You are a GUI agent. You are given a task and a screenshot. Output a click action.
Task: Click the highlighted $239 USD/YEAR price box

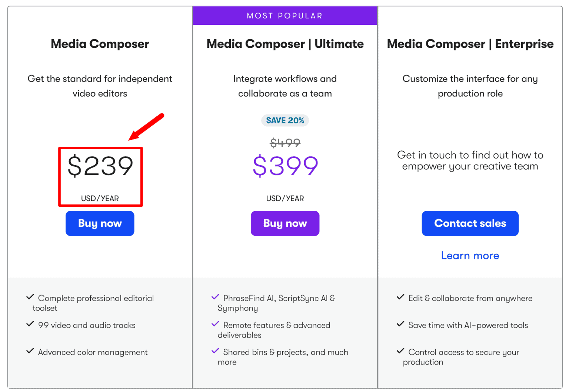(100, 176)
